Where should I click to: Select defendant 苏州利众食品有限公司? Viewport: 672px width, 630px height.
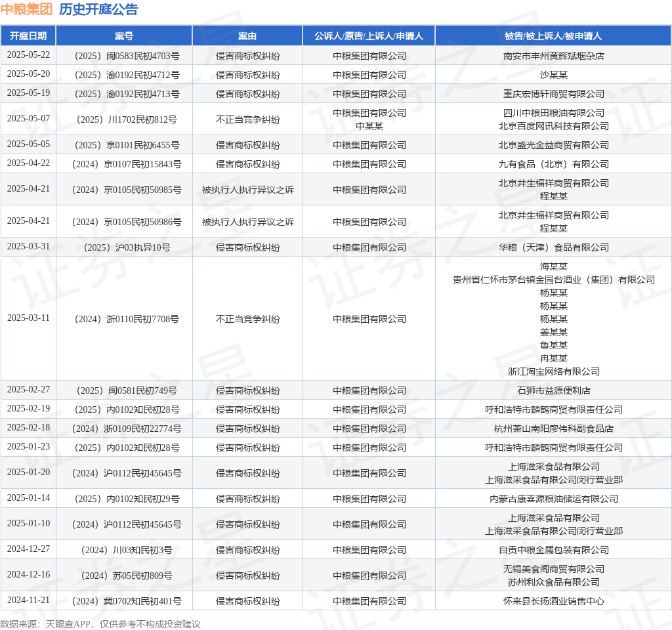(x=553, y=583)
